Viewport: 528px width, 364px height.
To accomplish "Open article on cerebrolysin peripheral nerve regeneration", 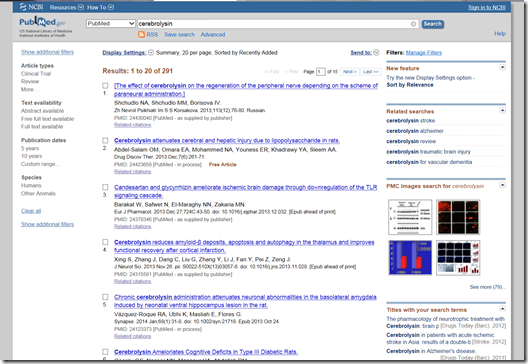I will [246, 90].
